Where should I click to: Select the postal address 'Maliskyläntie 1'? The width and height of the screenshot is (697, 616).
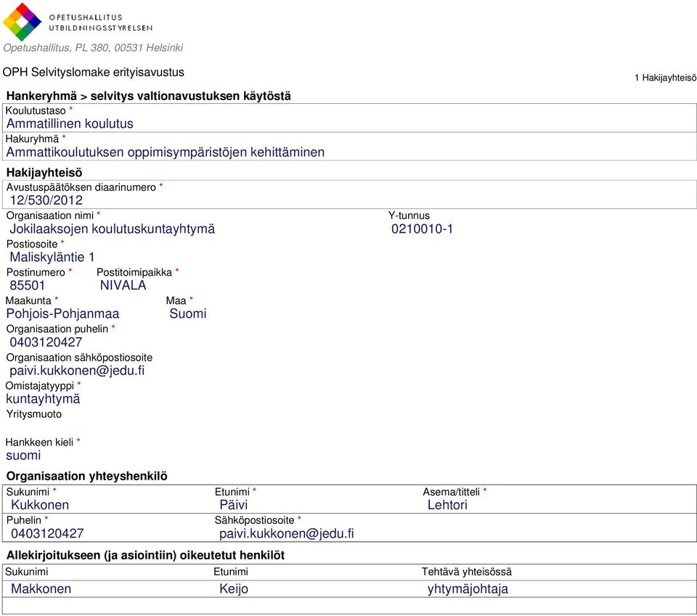(52, 257)
